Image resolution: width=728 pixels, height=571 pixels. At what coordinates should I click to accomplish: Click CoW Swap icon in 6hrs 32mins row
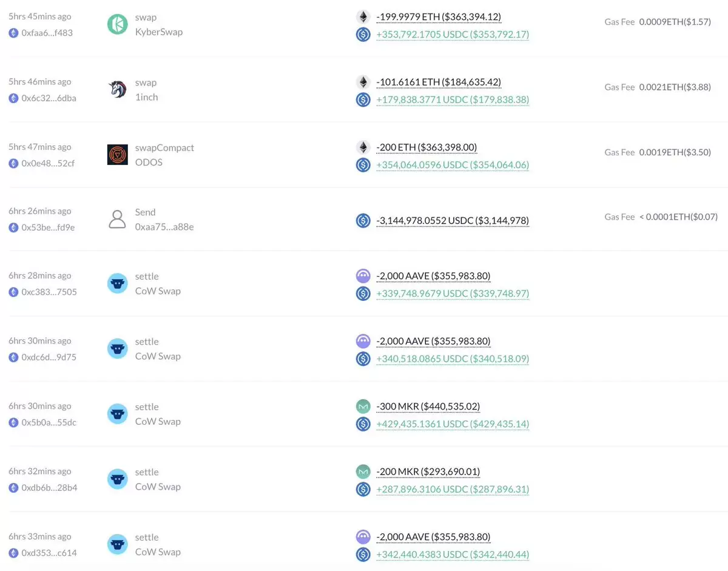pyautogui.click(x=118, y=479)
